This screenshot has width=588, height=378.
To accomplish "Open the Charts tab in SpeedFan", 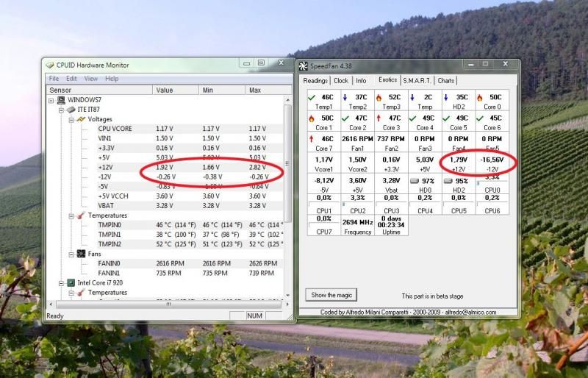I will (446, 81).
